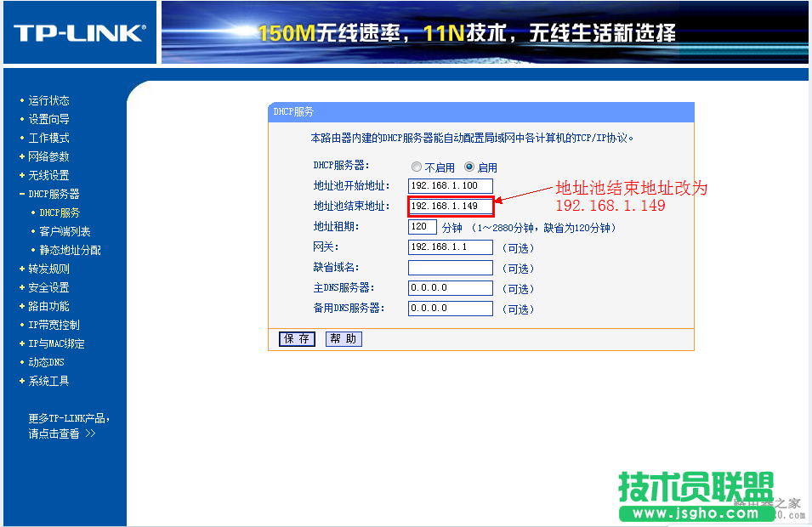Click the 主DNS服务器 input field

pos(450,288)
